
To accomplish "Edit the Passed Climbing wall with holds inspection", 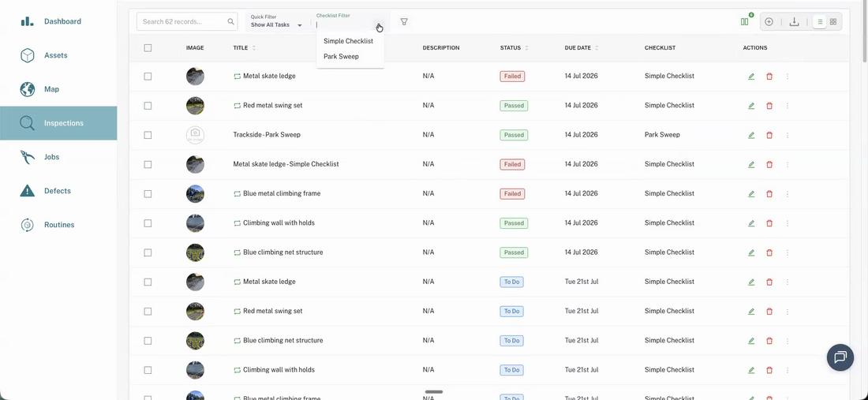I will [751, 223].
